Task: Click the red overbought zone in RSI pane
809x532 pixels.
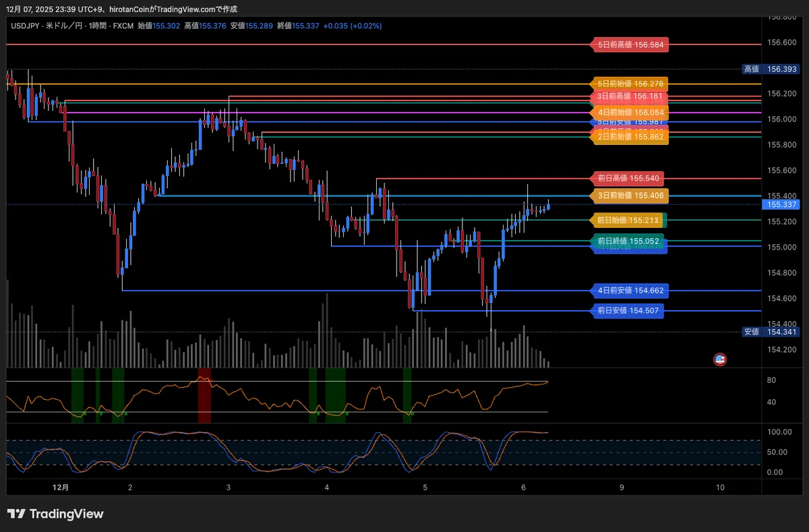Action: tap(204, 395)
